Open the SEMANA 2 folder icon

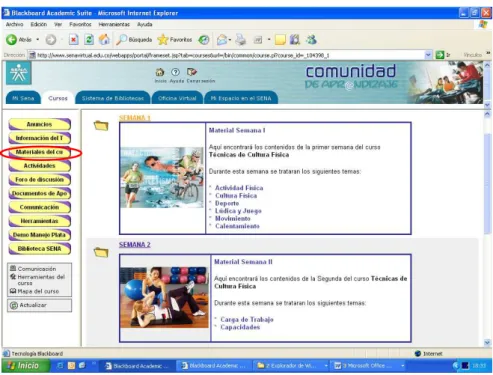click(x=101, y=252)
